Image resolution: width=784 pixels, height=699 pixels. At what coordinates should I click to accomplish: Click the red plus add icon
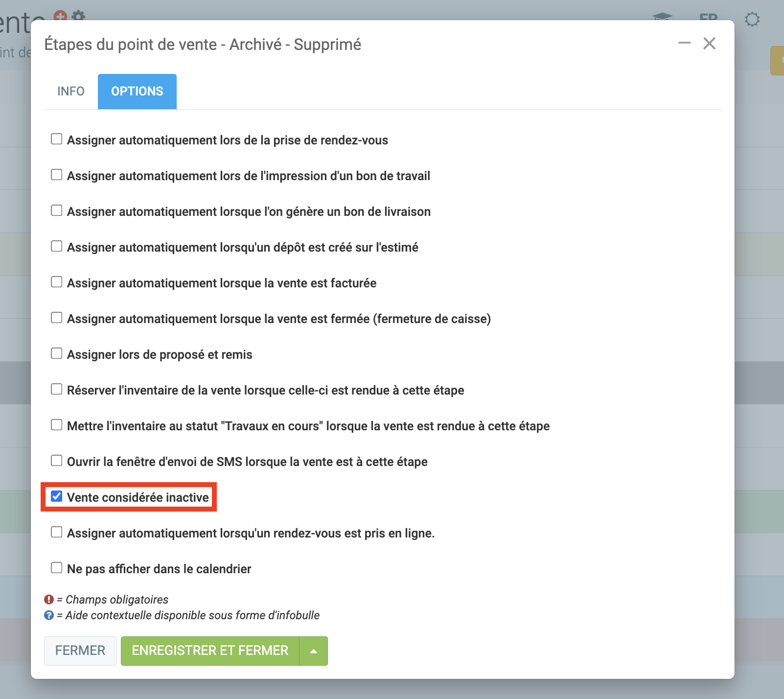pos(60,16)
